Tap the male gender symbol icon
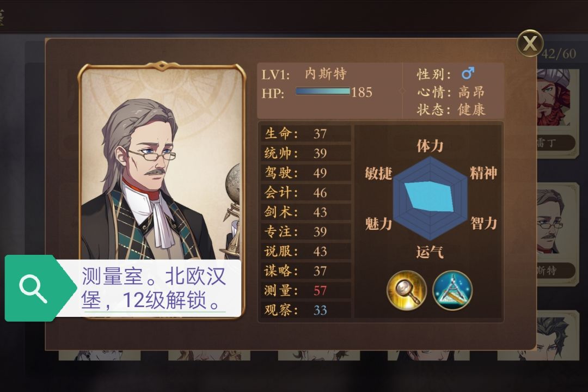The image size is (588, 392). tap(468, 73)
